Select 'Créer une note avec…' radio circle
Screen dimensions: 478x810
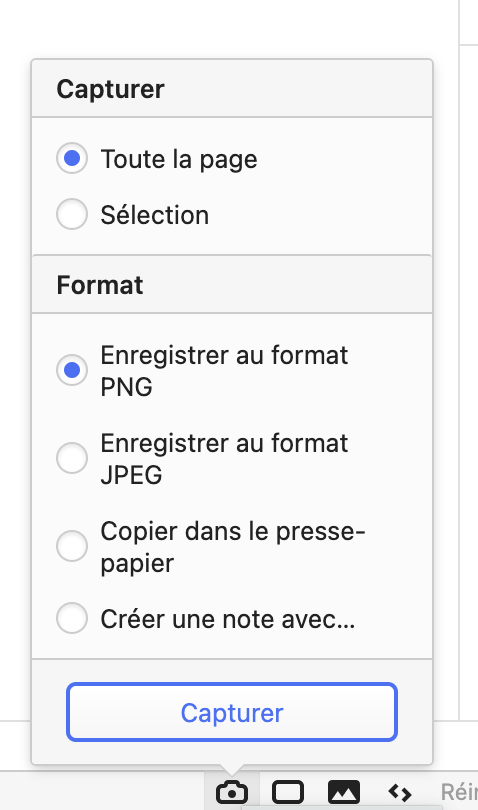tap(72, 618)
